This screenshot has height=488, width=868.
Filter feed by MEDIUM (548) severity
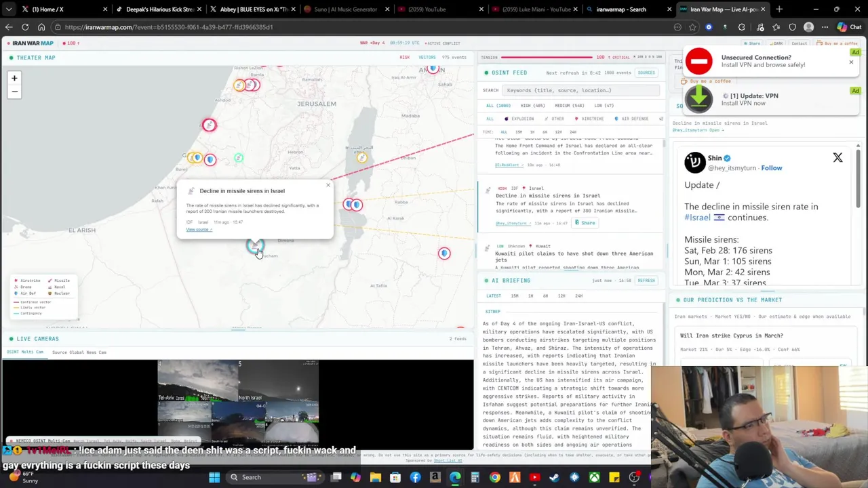click(x=570, y=106)
